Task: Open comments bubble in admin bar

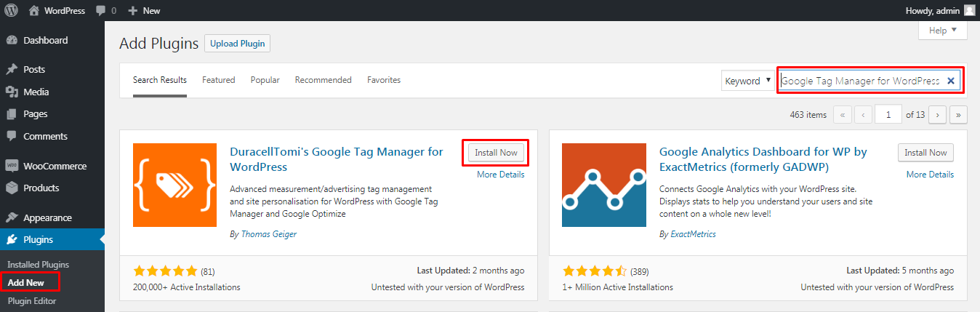Action: (100, 11)
